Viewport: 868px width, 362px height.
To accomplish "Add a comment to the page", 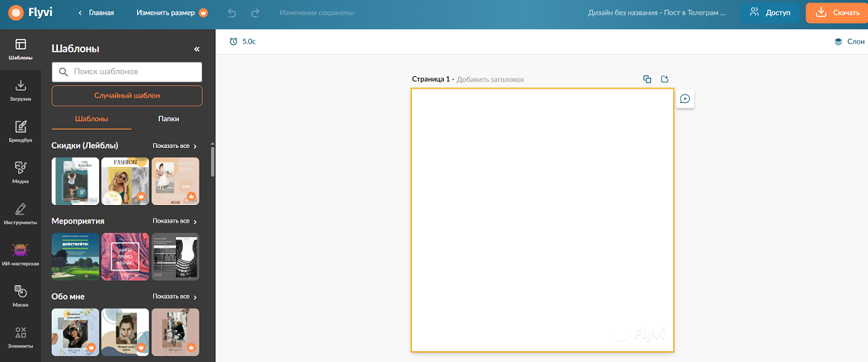I will (x=685, y=98).
